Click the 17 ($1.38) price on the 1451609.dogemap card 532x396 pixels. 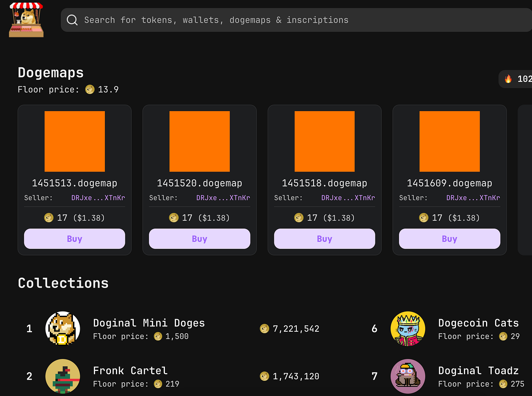pyautogui.click(x=456, y=218)
